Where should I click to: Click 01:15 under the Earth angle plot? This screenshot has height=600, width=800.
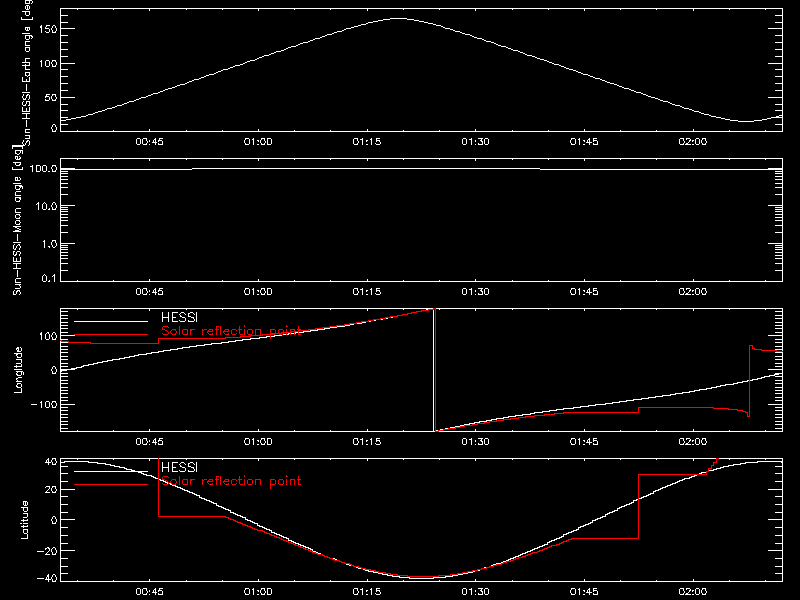367,141
